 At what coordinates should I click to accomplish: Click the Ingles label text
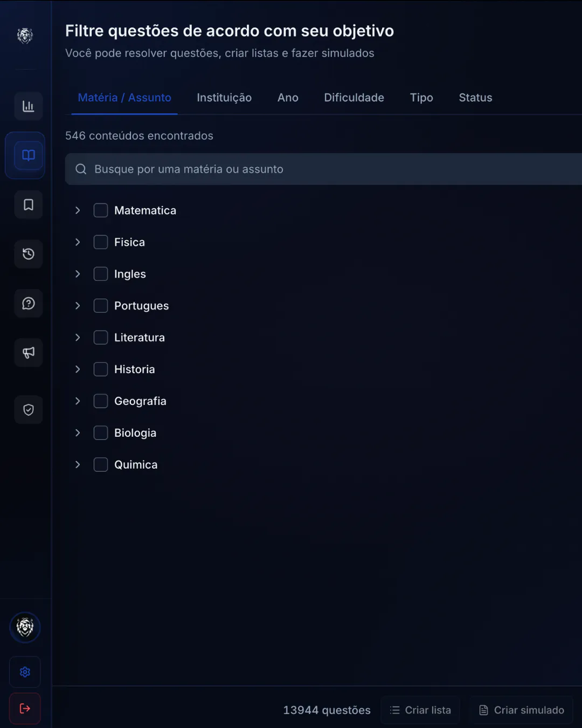click(x=130, y=274)
